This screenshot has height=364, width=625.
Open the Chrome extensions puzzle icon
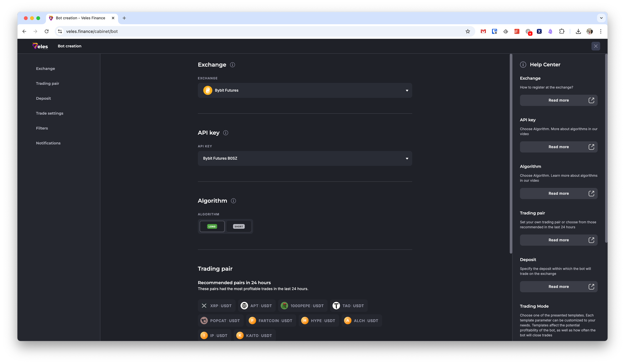click(x=562, y=31)
